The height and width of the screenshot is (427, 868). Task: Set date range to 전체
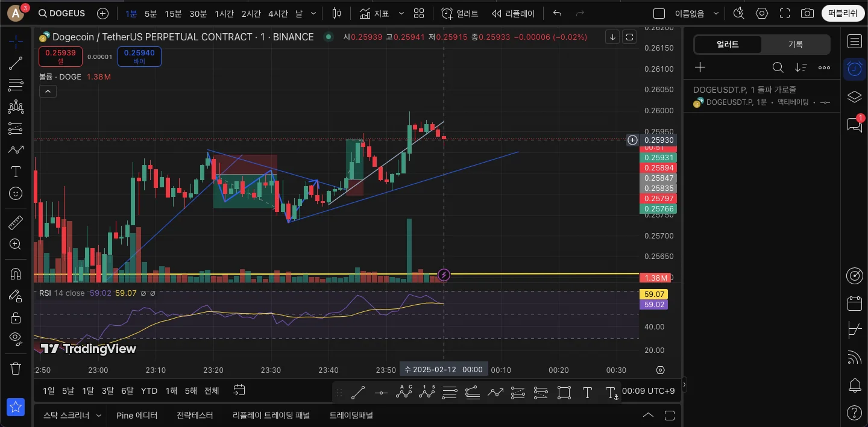(x=212, y=391)
